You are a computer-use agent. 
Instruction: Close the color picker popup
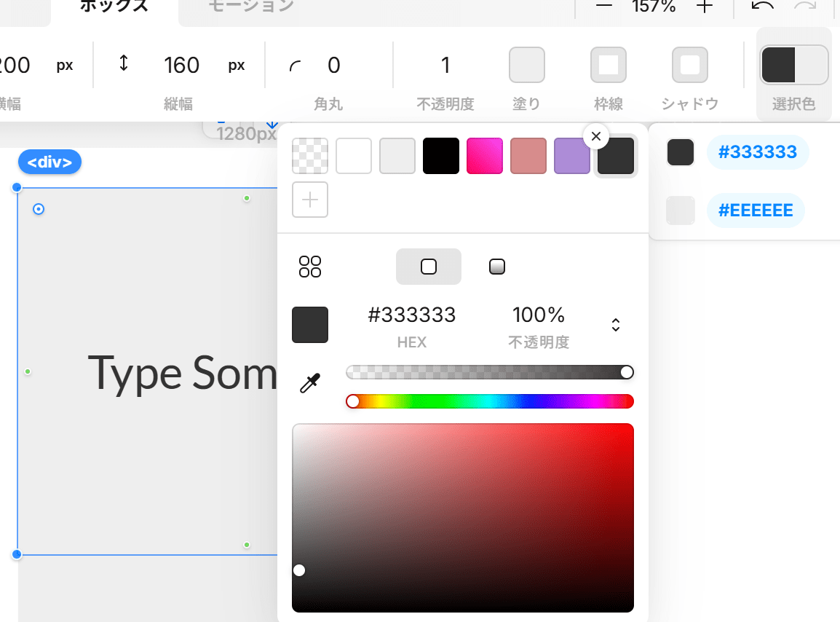595,136
